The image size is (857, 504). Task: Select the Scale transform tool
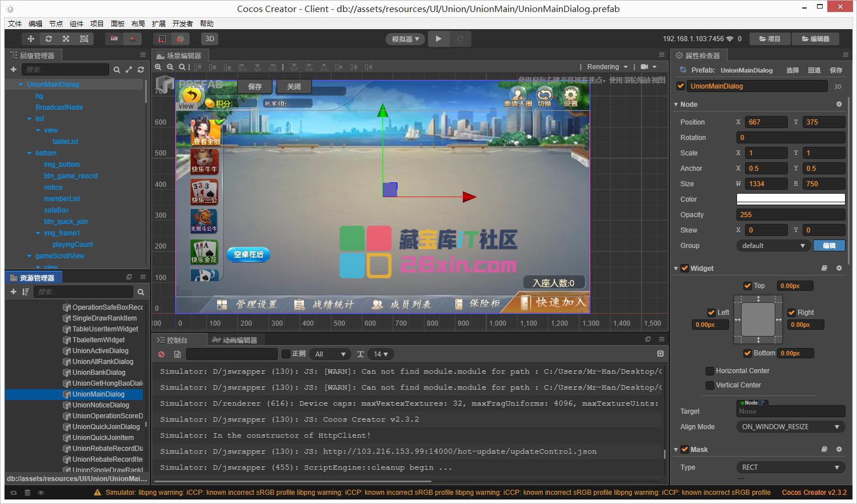(66, 39)
